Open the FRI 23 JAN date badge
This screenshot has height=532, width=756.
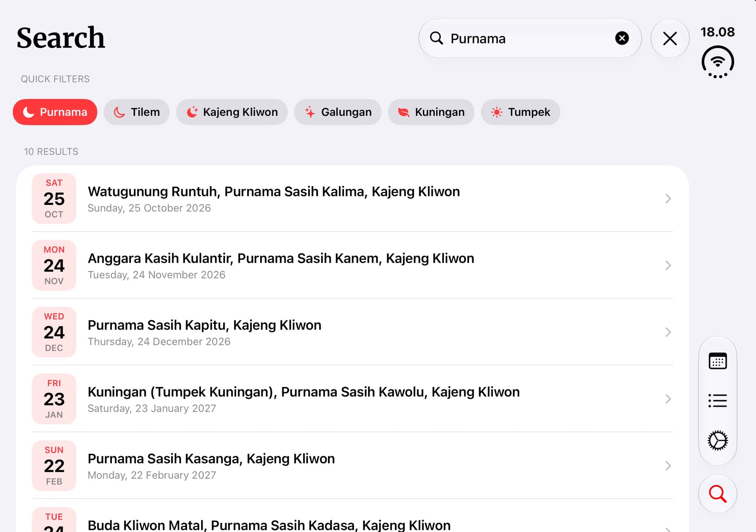[54, 399]
